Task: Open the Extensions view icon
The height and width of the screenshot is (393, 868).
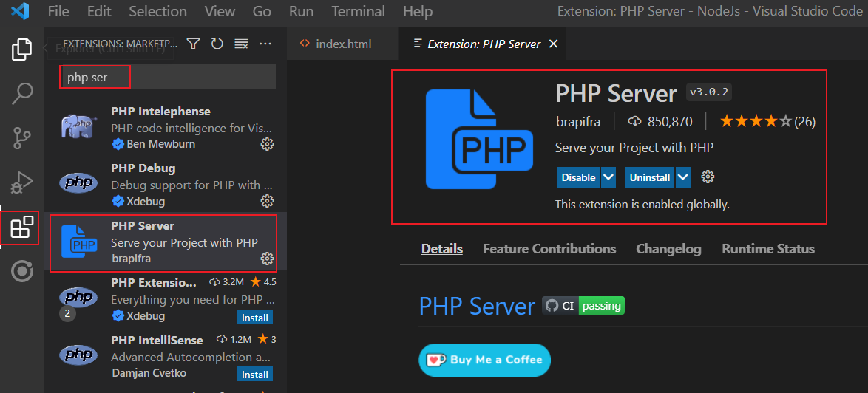Action: coord(22,228)
